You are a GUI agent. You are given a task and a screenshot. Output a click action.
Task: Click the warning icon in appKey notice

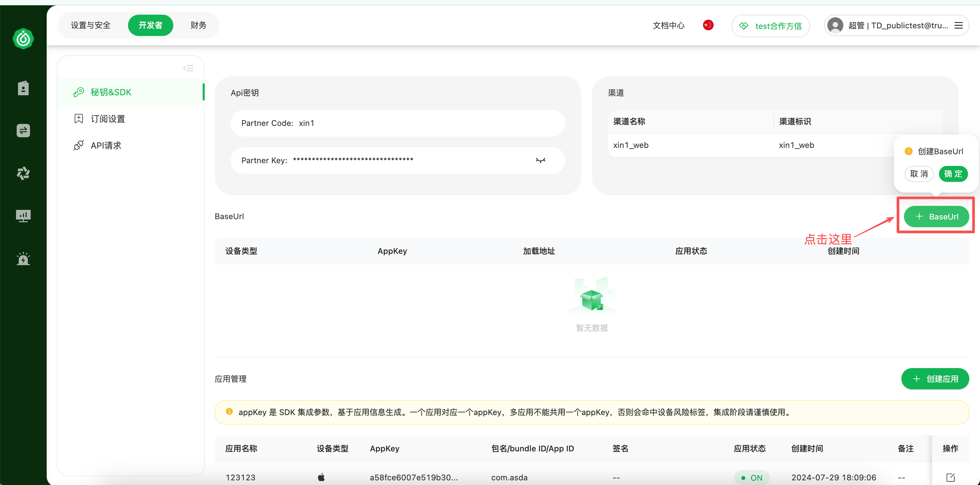click(229, 412)
